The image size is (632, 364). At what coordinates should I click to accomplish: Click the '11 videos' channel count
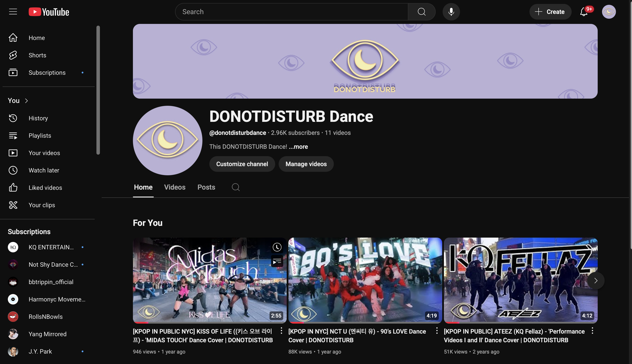coord(337,133)
